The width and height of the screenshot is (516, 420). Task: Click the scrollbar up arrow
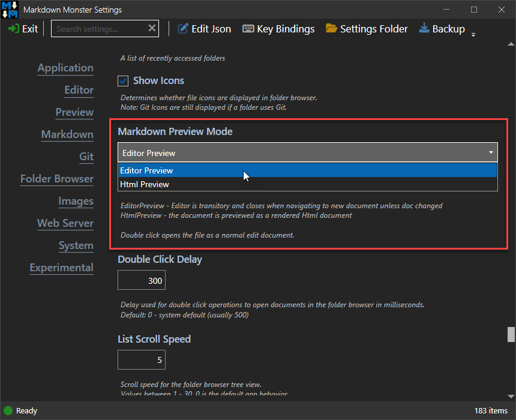click(511, 44)
